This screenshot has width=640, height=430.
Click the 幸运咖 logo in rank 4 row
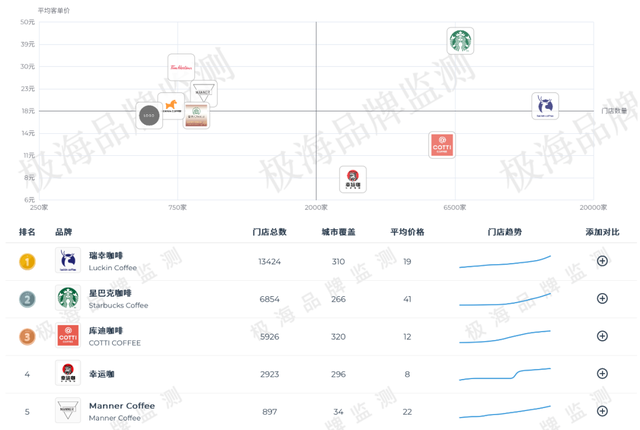(x=68, y=372)
